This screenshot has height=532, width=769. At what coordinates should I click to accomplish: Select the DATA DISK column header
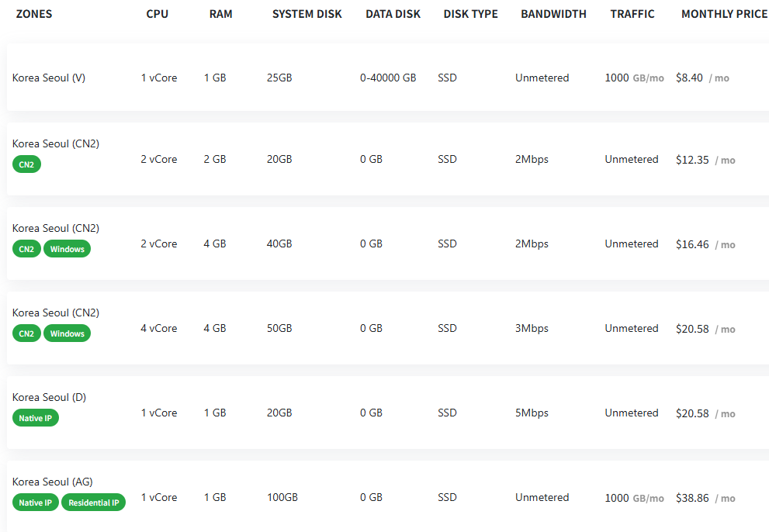coord(393,14)
